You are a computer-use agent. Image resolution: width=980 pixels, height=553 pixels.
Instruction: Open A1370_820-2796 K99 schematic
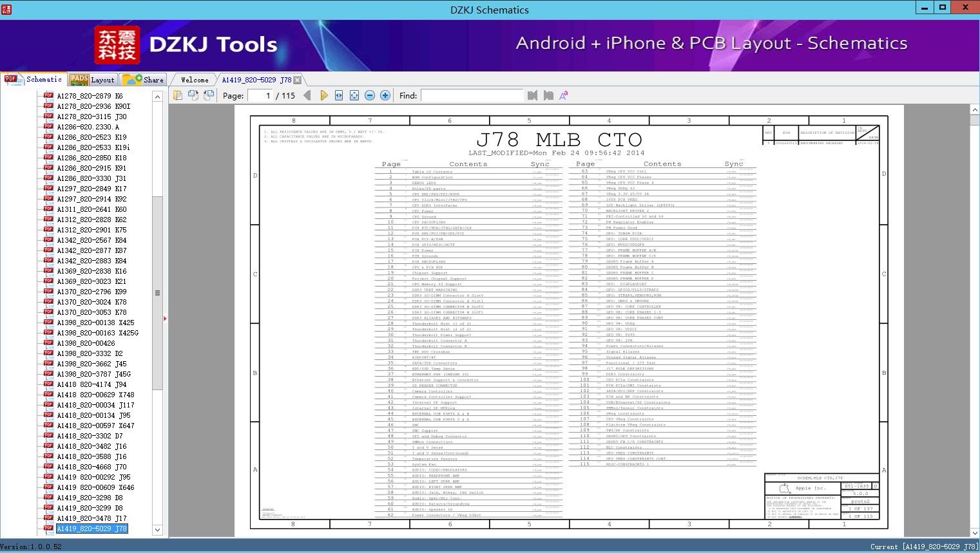91,292
